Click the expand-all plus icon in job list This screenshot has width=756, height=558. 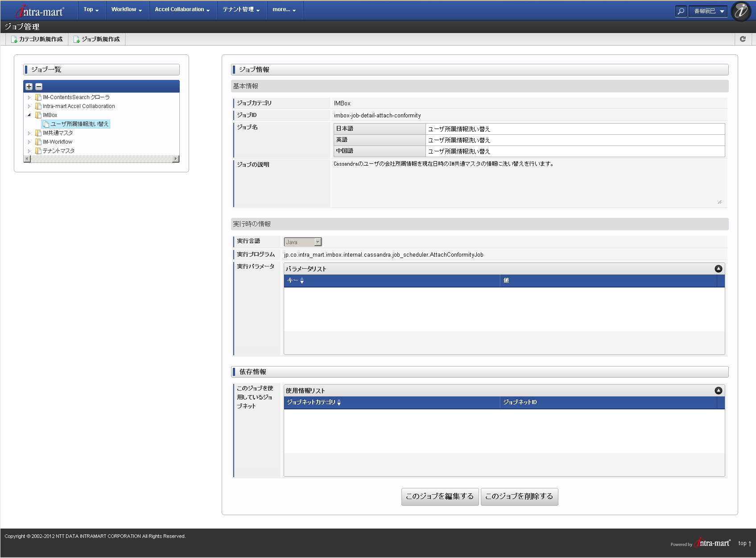coord(29,87)
